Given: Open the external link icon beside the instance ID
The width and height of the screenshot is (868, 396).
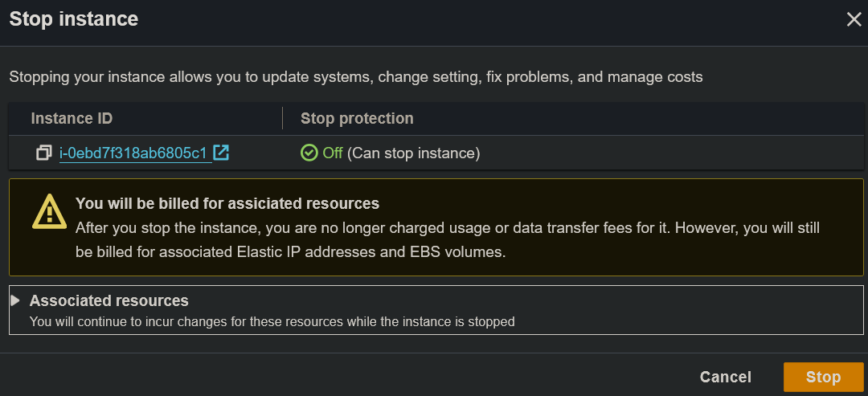Looking at the screenshot, I should (221, 153).
